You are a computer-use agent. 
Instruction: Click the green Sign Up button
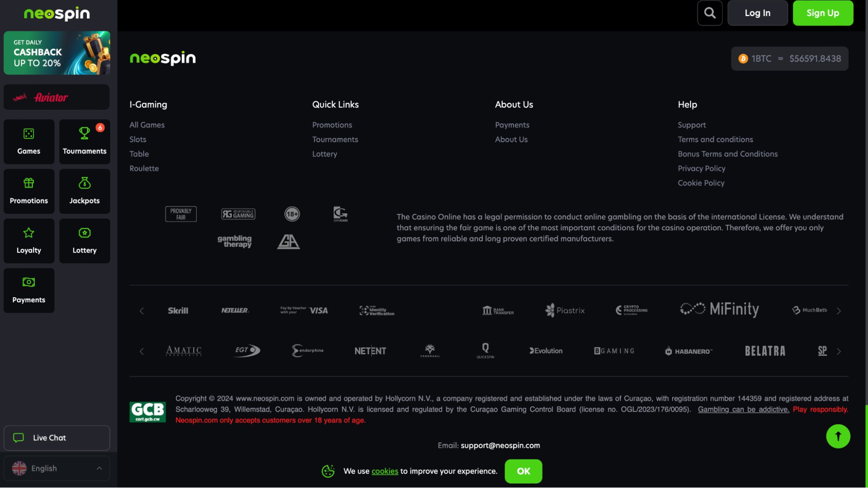click(x=822, y=13)
